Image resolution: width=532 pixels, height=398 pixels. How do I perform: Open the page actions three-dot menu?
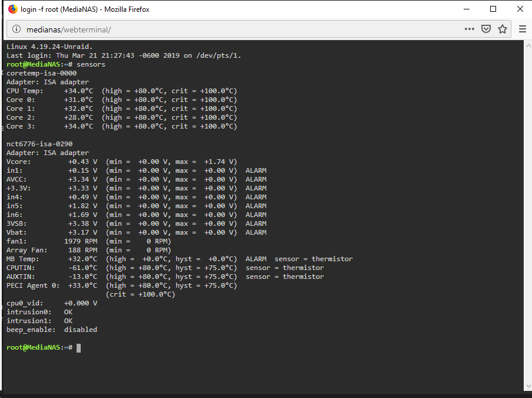point(469,29)
